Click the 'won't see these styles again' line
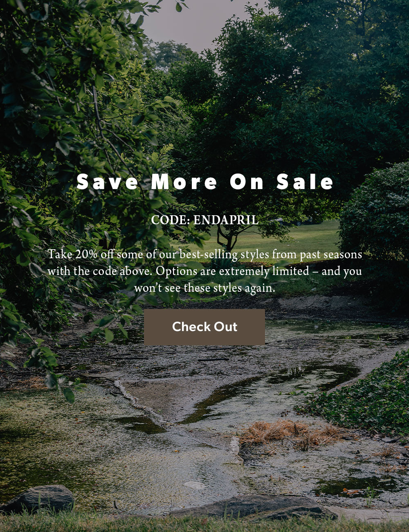 tap(204, 288)
